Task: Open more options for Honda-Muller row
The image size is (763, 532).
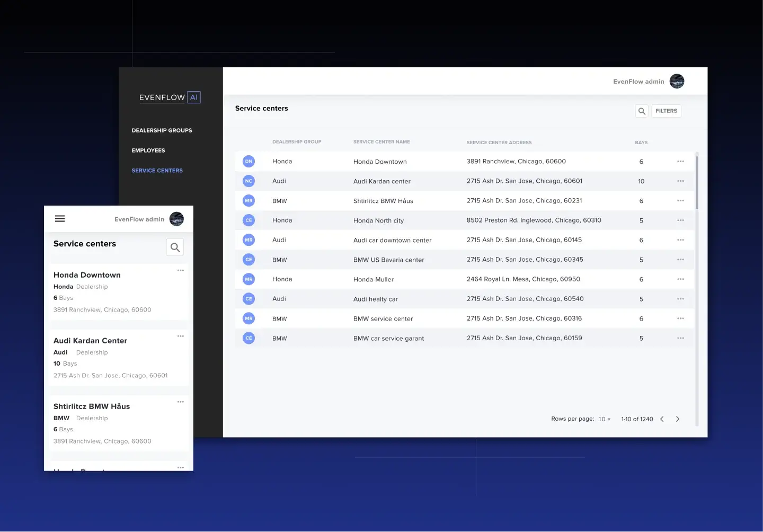Action: pyautogui.click(x=680, y=279)
